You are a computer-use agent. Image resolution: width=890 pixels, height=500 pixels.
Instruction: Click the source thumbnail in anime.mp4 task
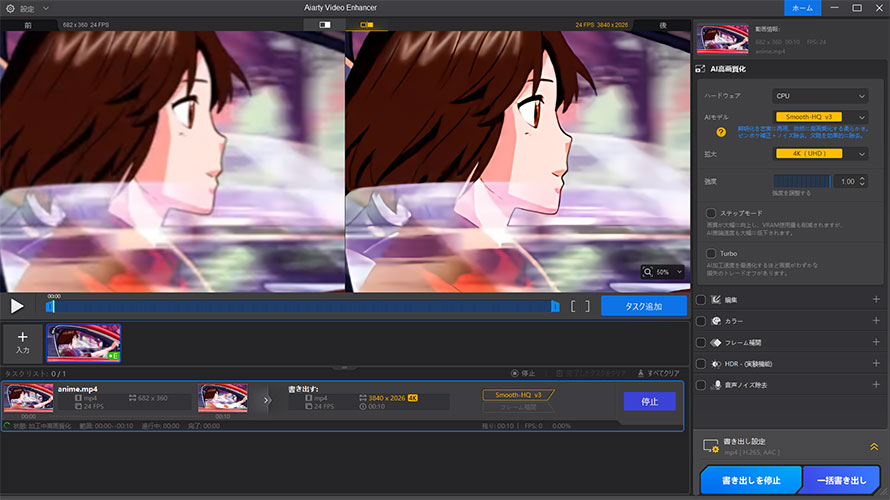28,398
